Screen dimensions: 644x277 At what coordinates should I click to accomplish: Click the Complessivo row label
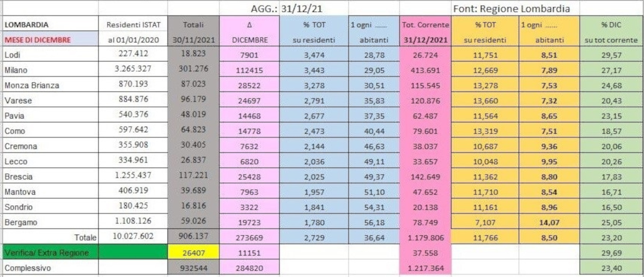click(x=27, y=268)
